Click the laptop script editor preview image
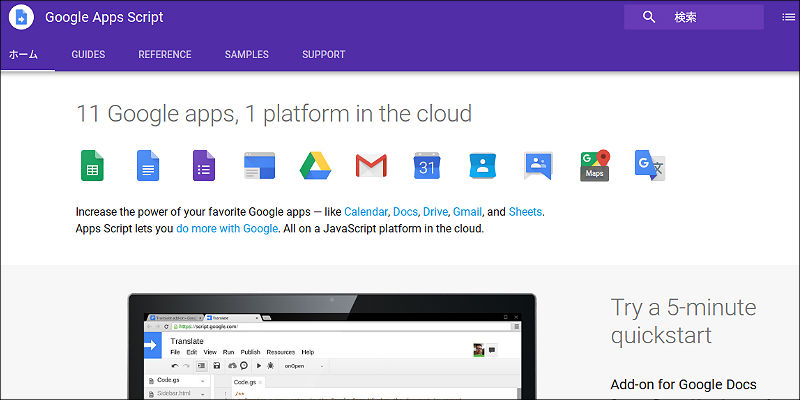 pyautogui.click(x=332, y=347)
